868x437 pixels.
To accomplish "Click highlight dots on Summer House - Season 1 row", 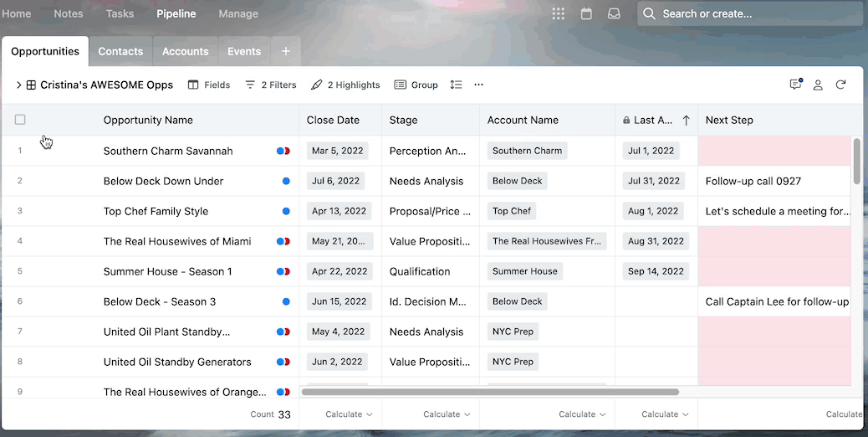I will (283, 271).
